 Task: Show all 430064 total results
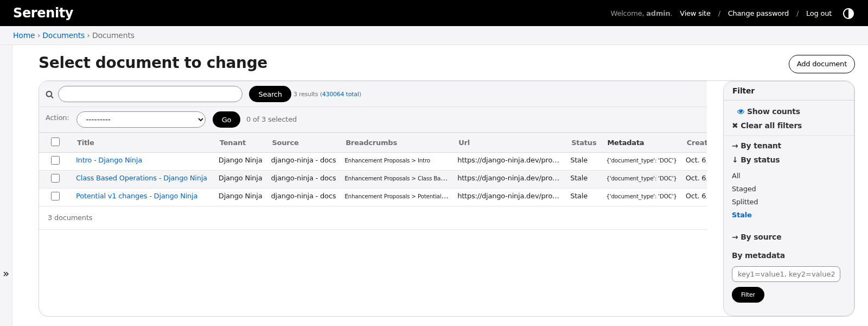pos(341,95)
